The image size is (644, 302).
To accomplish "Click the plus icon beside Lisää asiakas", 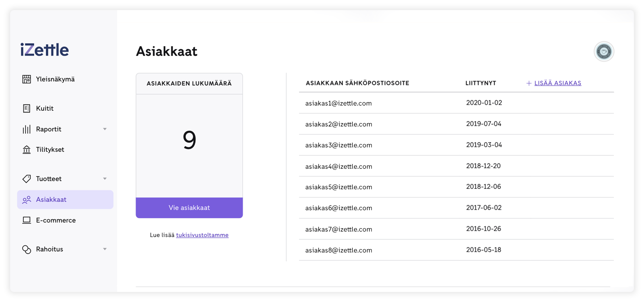I will (529, 83).
